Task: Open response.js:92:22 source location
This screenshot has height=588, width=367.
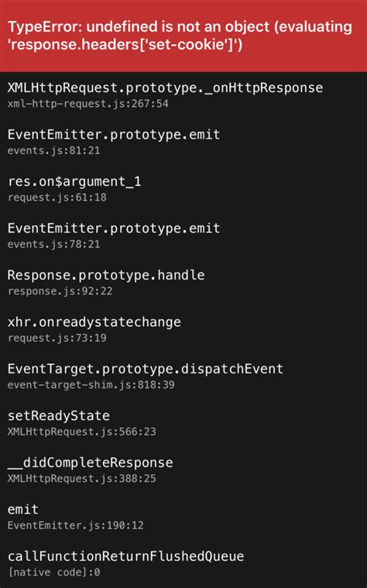Action: coord(60,291)
